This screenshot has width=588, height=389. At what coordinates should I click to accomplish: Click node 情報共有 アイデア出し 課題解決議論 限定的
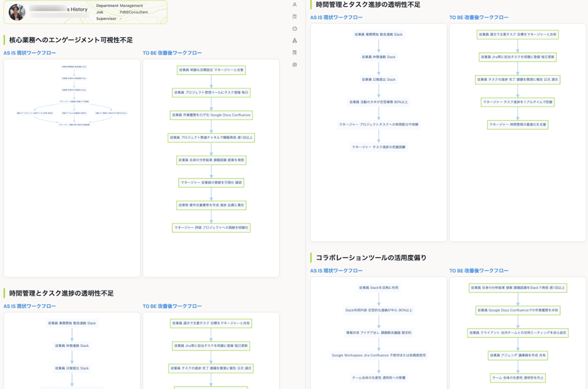coord(379,333)
